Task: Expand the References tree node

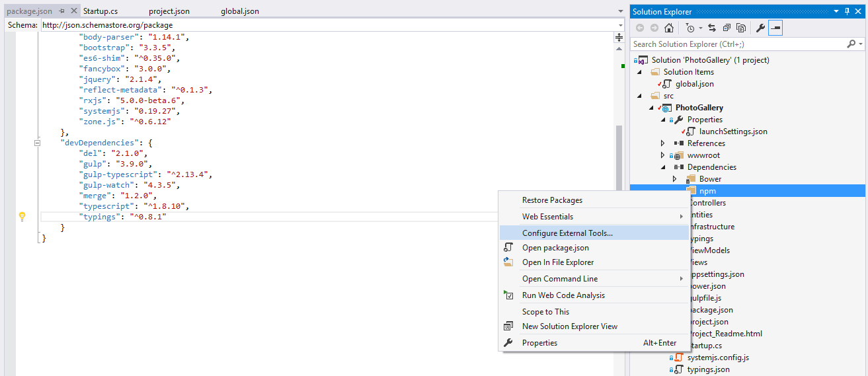Action: coord(663,143)
